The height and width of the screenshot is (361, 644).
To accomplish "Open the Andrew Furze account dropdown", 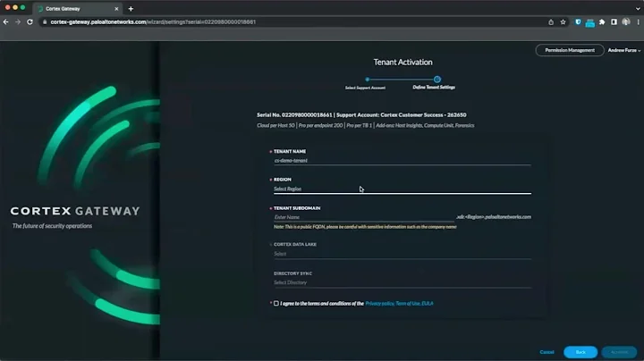I will tap(624, 50).
